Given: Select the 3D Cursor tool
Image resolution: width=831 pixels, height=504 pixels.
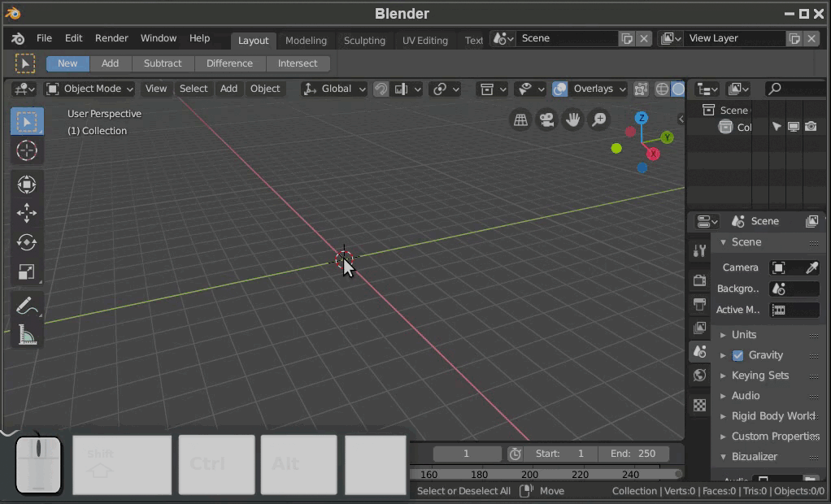Looking at the screenshot, I should [27, 150].
